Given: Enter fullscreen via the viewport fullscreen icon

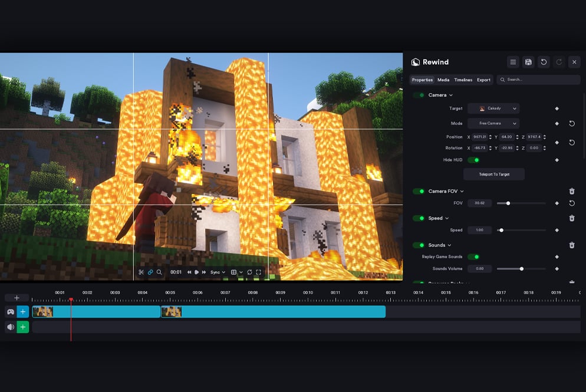Looking at the screenshot, I should pos(258,272).
